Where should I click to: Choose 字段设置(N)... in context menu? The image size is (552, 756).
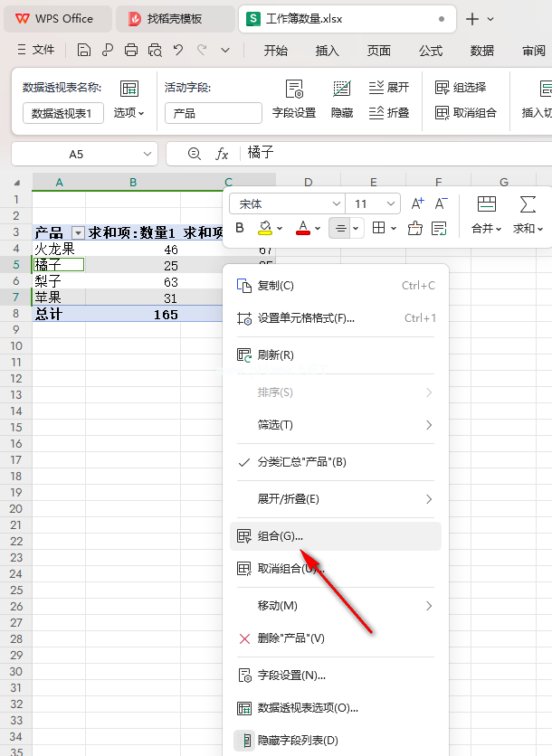point(336,676)
